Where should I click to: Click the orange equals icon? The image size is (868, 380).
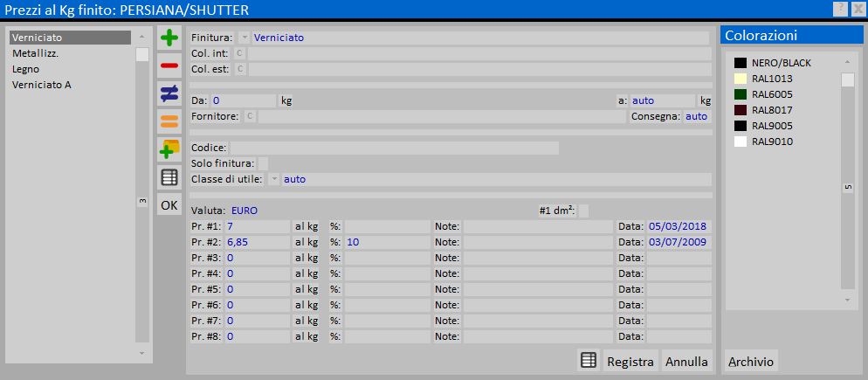(169, 121)
